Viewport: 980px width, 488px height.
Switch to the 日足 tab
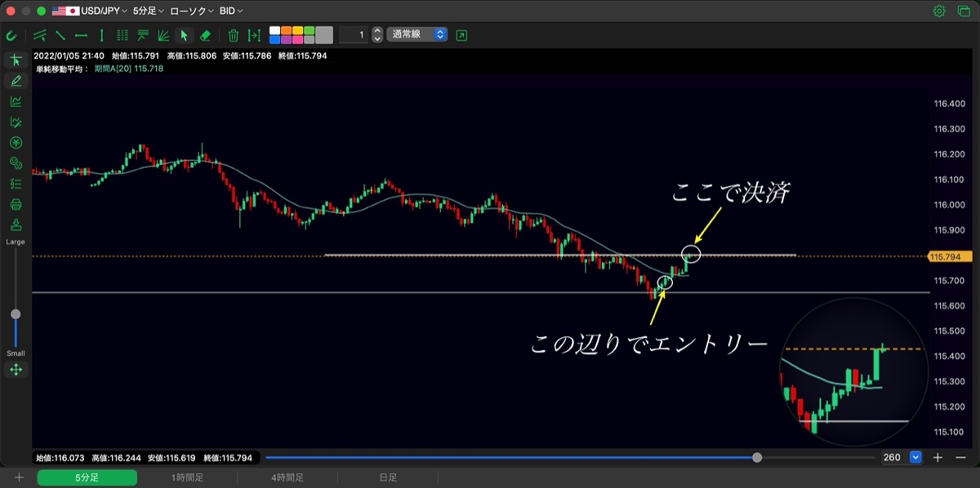387,477
